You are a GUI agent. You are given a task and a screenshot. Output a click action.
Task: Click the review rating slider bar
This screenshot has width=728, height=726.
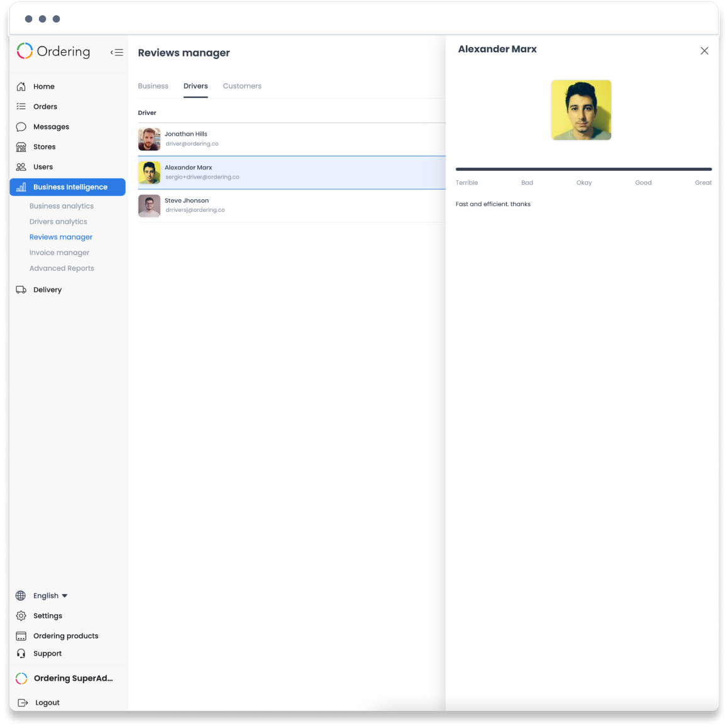[x=583, y=170]
